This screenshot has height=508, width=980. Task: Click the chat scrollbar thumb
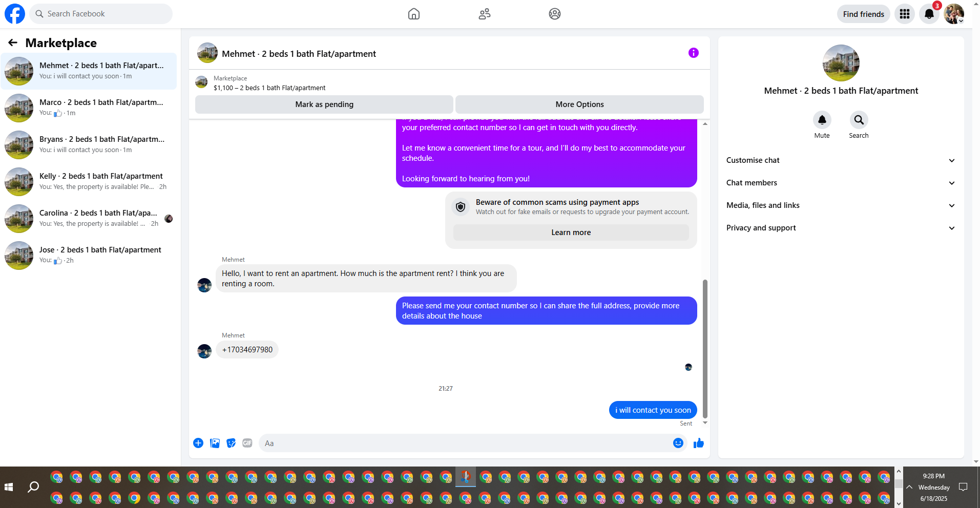(705, 349)
